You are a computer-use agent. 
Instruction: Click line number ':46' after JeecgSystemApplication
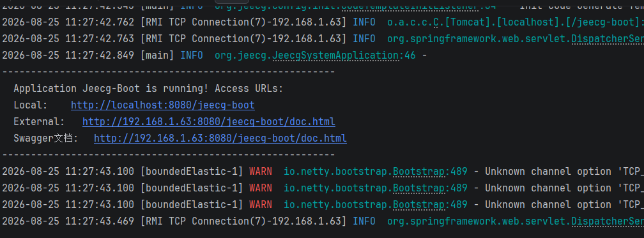pos(407,56)
